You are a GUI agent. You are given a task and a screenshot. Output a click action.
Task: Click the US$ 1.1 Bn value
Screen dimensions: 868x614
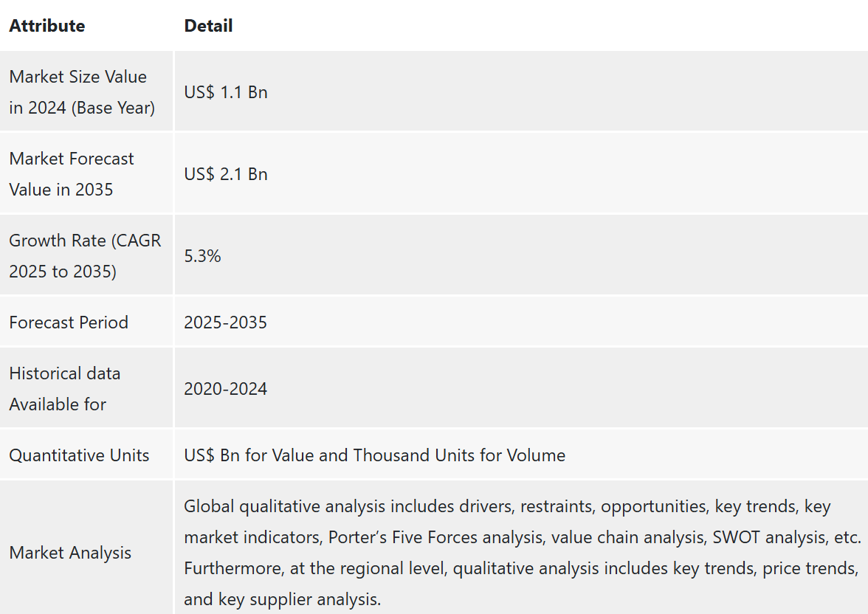(226, 92)
